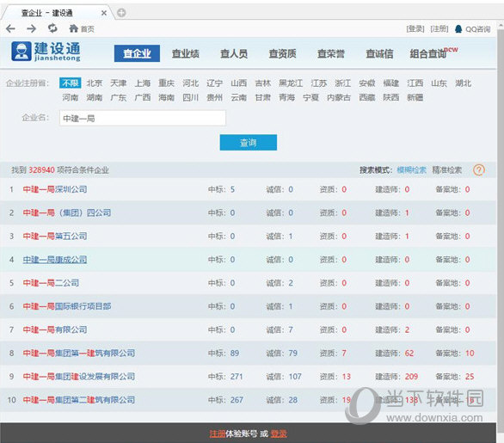
Task: Select the 天津 province filter
Action: (x=119, y=83)
